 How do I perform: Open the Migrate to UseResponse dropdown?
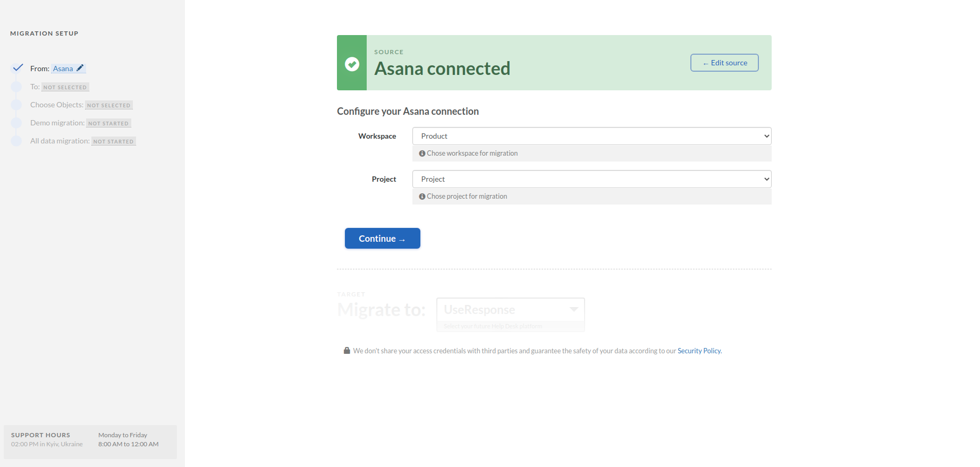510,310
